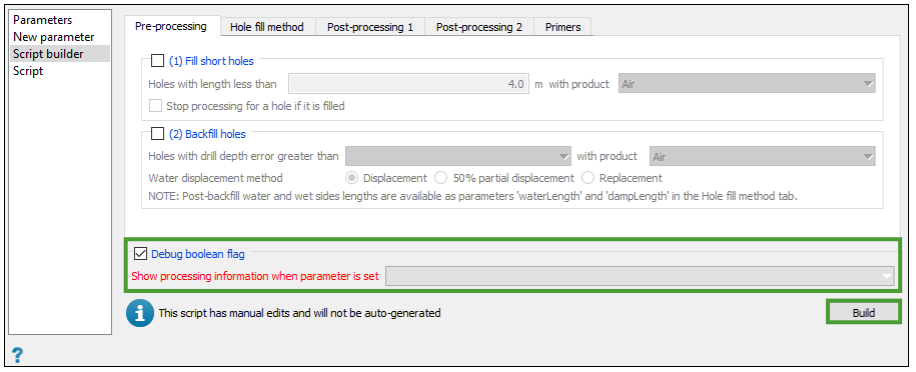Viewport: 916px width, 372px height.
Task: Click the info icon beside manual edits notice
Action: (138, 314)
